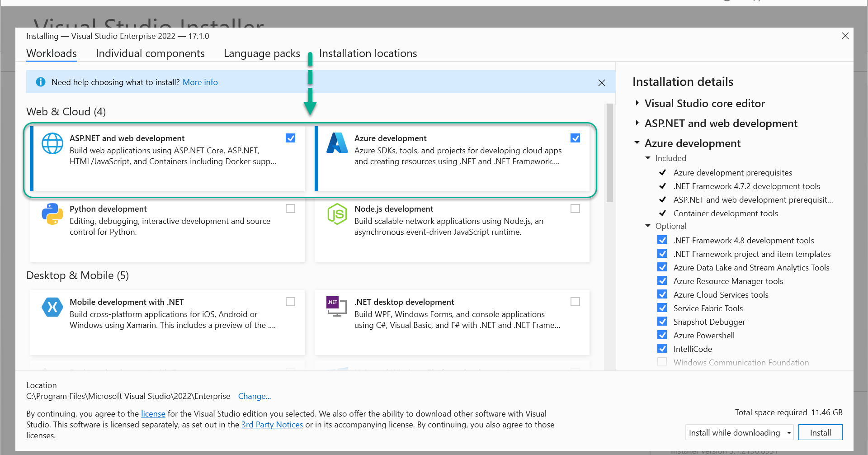The width and height of the screenshot is (868, 455).
Task: Select Container development tools item
Action: click(x=726, y=213)
